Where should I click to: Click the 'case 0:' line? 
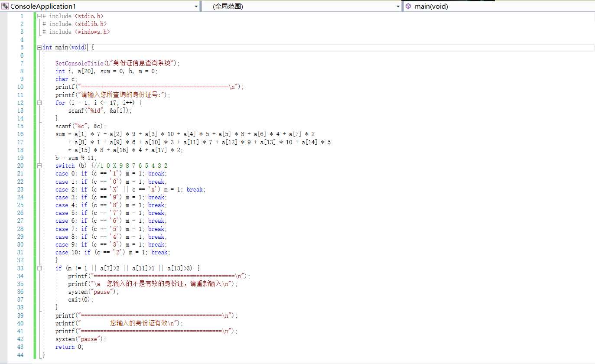coord(111,173)
